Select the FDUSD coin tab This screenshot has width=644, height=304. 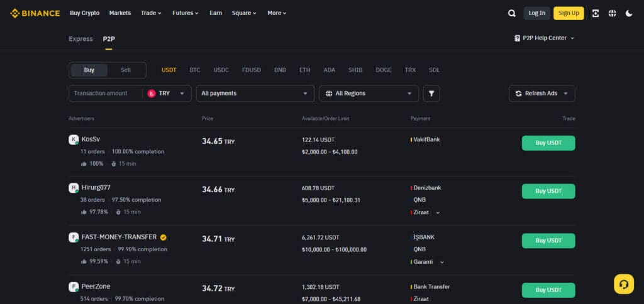[252, 70]
